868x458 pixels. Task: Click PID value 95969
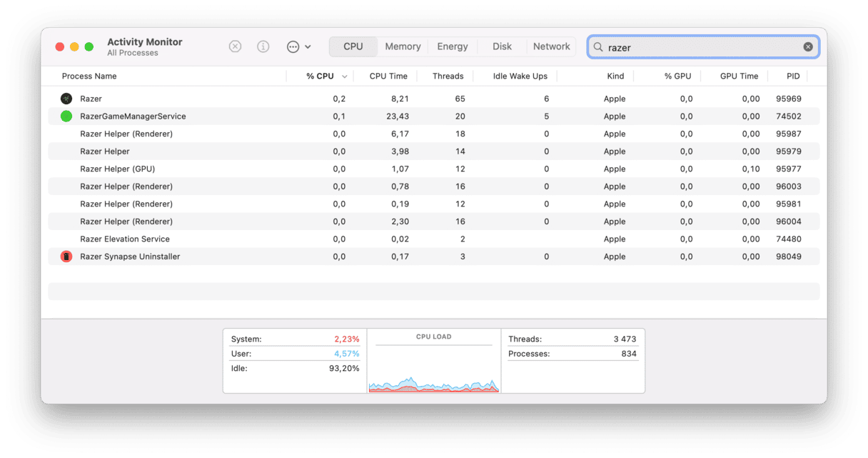[789, 99]
